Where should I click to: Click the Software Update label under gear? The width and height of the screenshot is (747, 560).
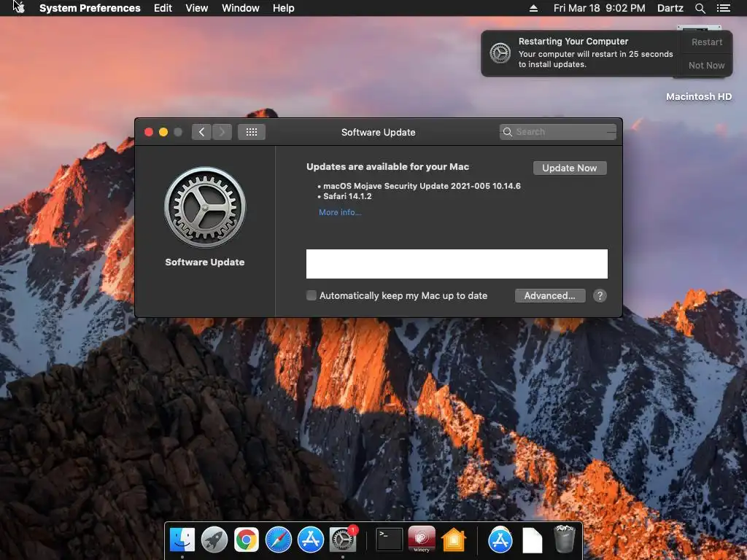click(205, 262)
